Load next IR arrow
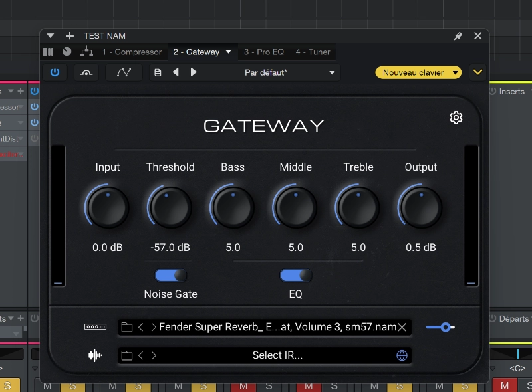This screenshot has width=532, height=392. (154, 355)
